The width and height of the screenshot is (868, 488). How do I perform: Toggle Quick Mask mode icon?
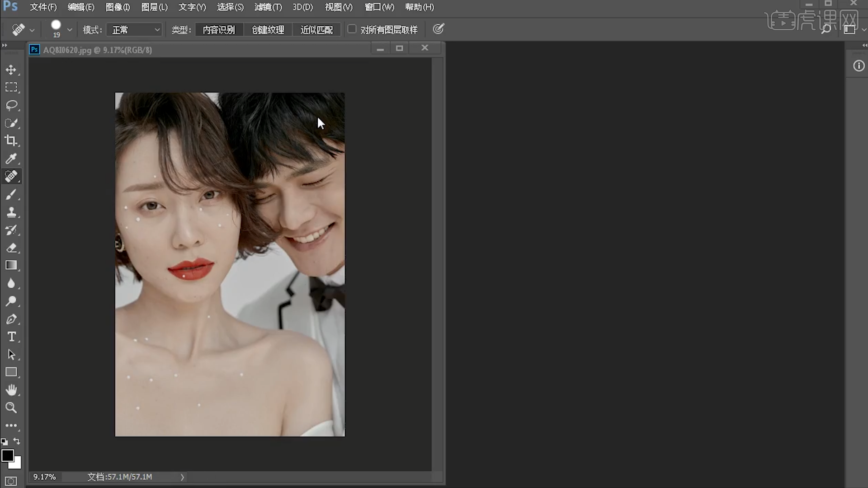click(x=11, y=481)
